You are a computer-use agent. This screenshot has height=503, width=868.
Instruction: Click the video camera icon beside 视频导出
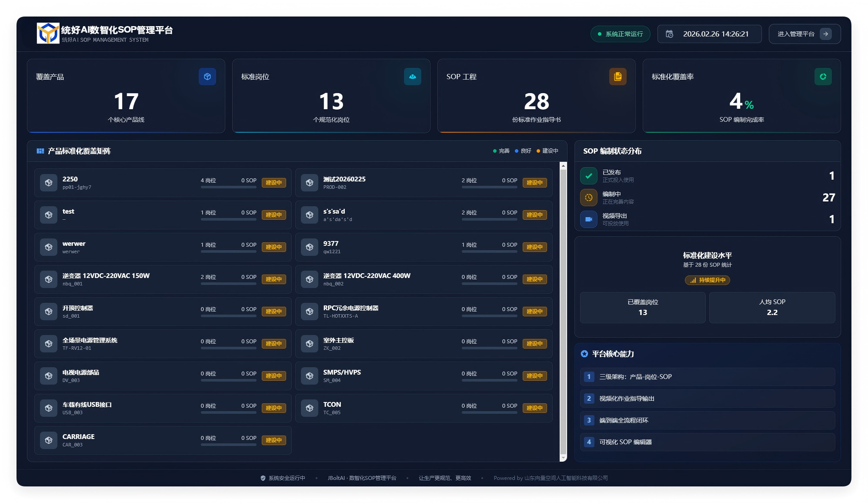click(x=589, y=219)
